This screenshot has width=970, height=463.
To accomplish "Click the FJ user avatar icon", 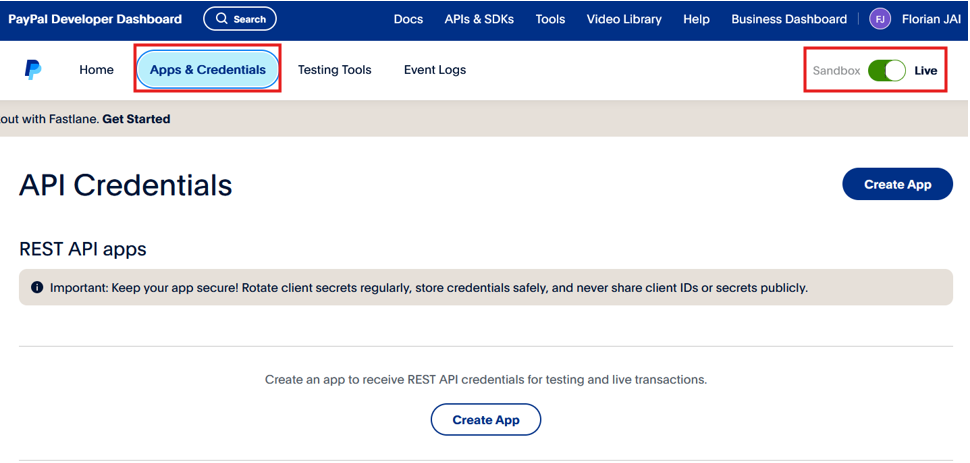I will [880, 19].
